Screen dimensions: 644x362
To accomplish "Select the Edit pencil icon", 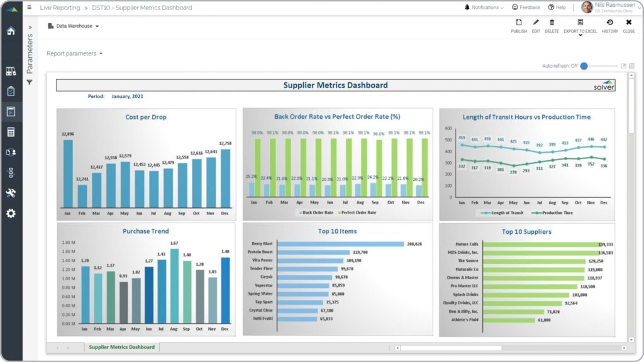I will pos(535,25).
